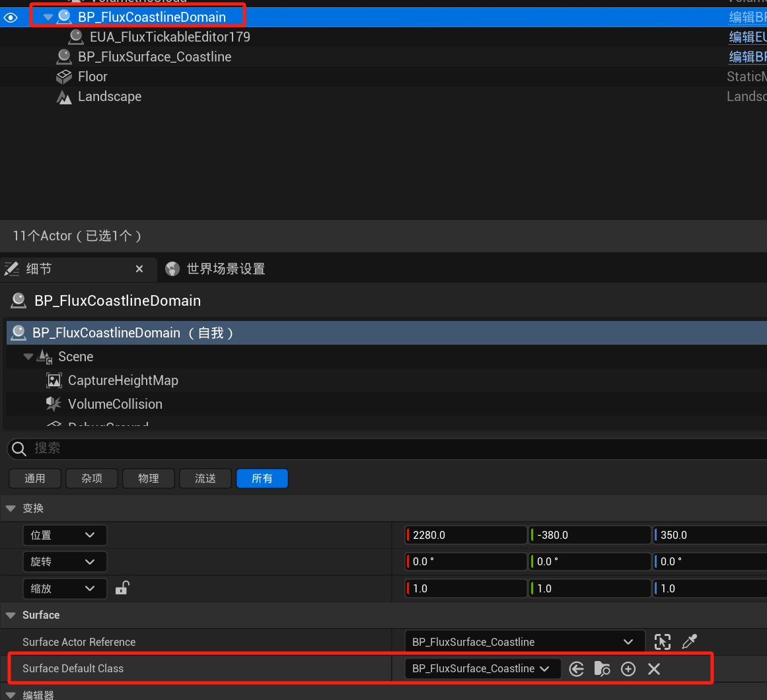Click the Floor static mesh icon
The width and height of the screenshot is (767, 700).
(x=64, y=77)
